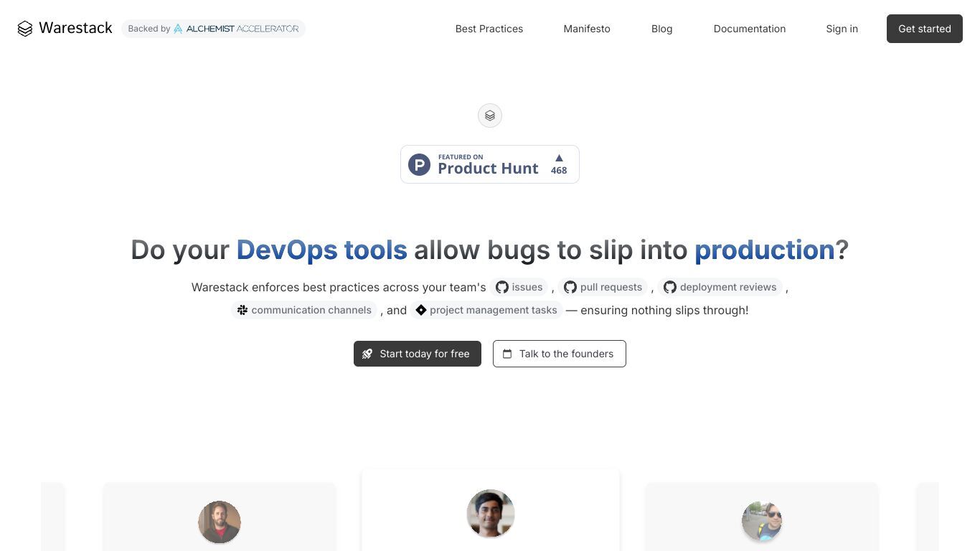The height and width of the screenshot is (551, 980).
Task: Click the 'DevOps tools' headline words
Action: 322,250
